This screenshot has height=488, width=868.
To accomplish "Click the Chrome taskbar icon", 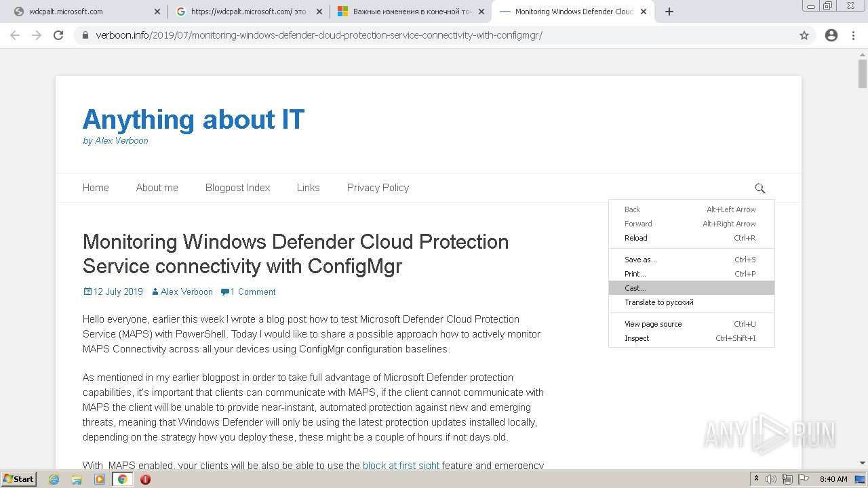I will (123, 479).
